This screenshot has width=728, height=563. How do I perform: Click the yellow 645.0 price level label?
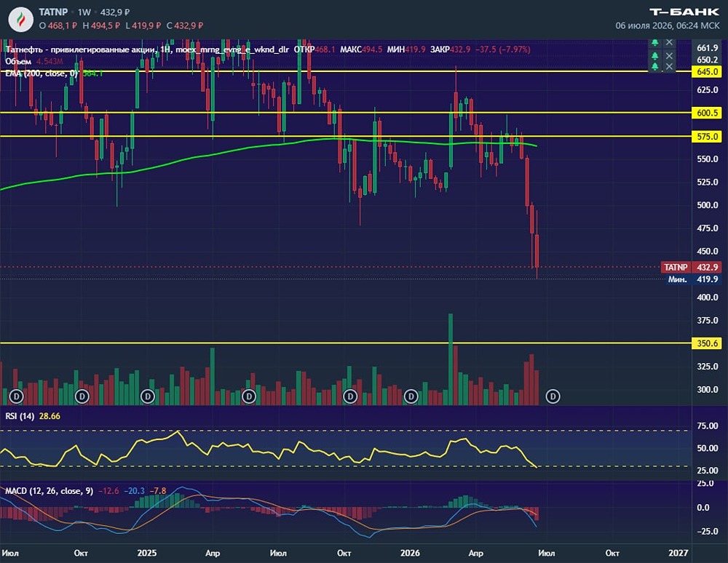[x=707, y=72]
